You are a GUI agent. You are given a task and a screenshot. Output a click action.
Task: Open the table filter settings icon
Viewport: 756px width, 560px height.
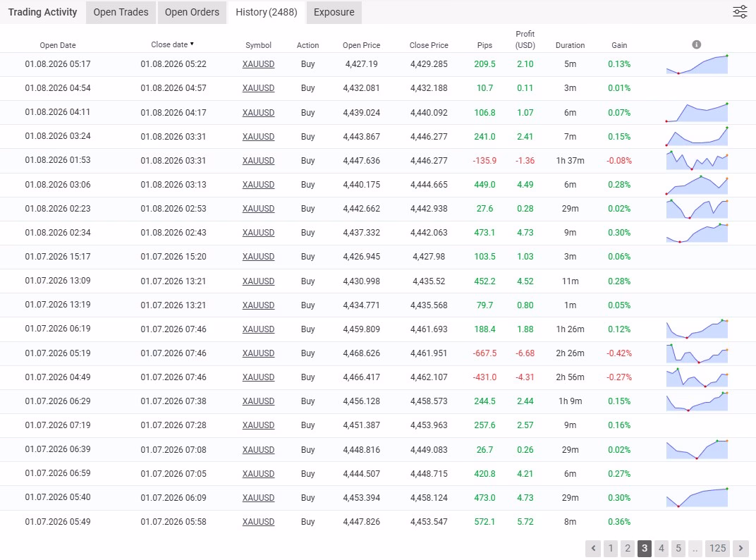pyautogui.click(x=740, y=12)
